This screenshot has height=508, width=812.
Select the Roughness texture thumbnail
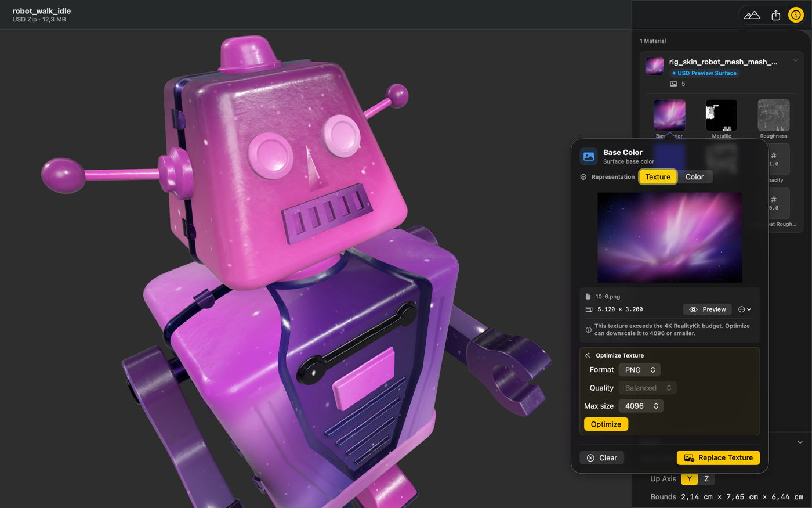pos(773,116)
